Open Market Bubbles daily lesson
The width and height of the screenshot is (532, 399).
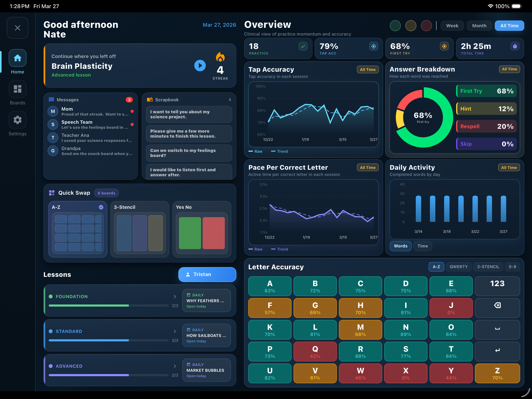[x=207, y=370]
